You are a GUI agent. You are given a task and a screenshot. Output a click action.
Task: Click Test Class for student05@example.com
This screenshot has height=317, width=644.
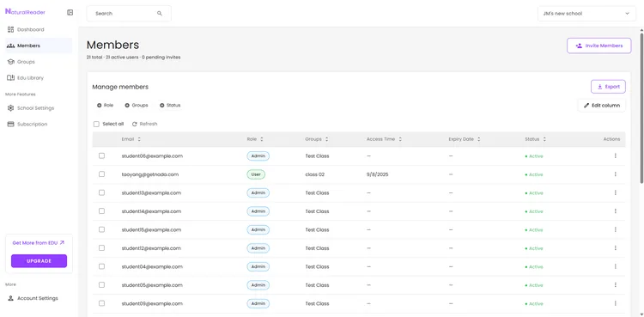point(317,285)
